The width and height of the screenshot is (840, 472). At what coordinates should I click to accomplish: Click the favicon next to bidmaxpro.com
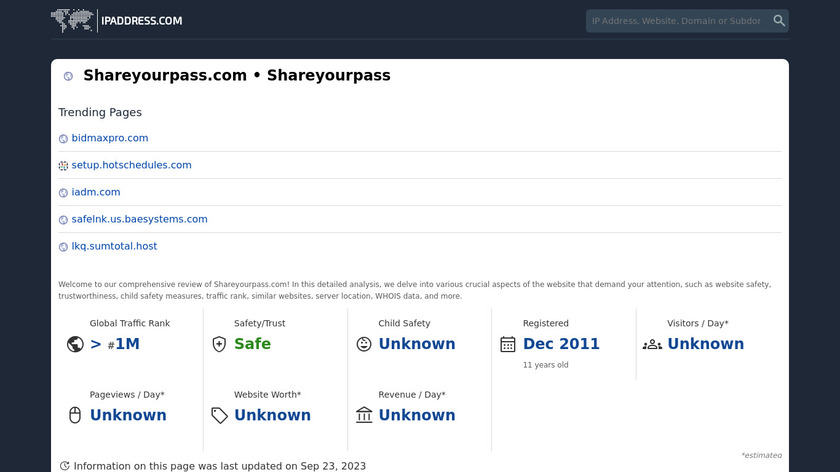pyautogui.click(x=63, y=139)
